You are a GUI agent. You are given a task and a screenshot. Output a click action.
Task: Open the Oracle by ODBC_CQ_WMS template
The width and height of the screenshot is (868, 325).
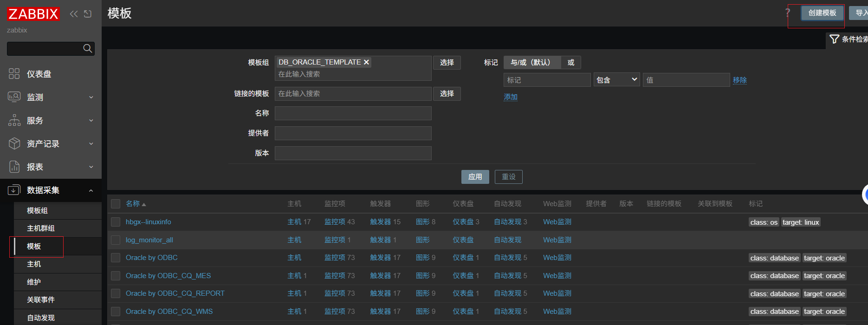coord(169,312)
